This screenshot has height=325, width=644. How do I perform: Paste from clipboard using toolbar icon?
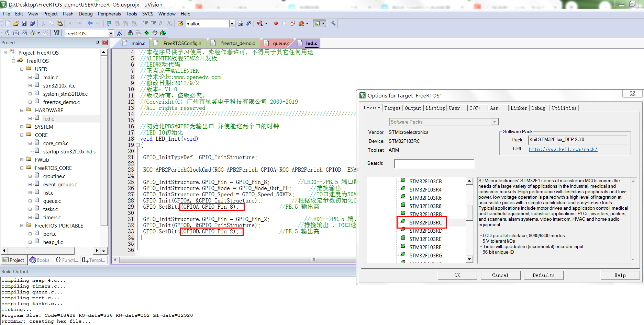[x=60, y=23]
